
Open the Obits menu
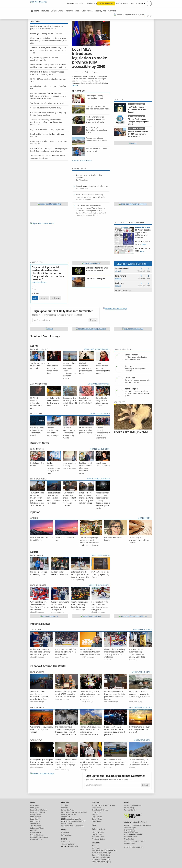(53, 11)
